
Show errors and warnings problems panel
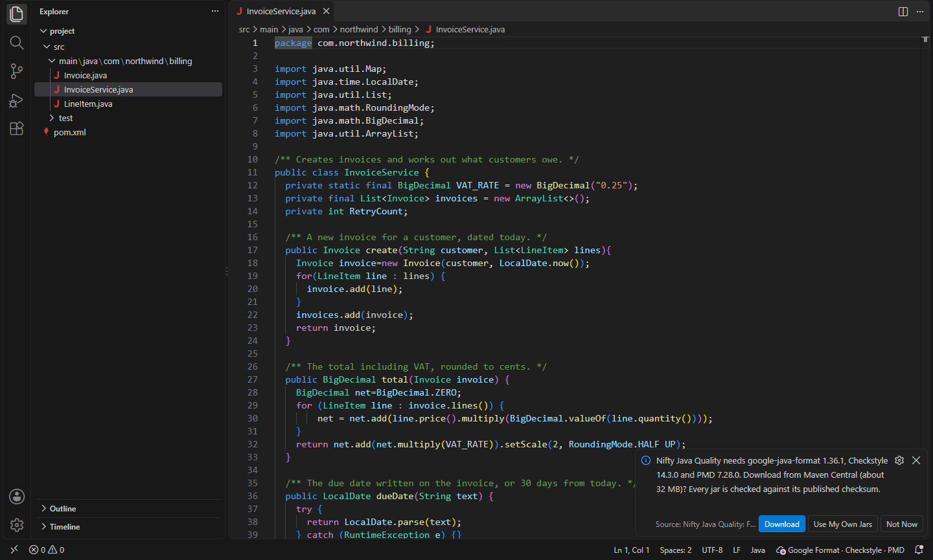click(47, 550)
